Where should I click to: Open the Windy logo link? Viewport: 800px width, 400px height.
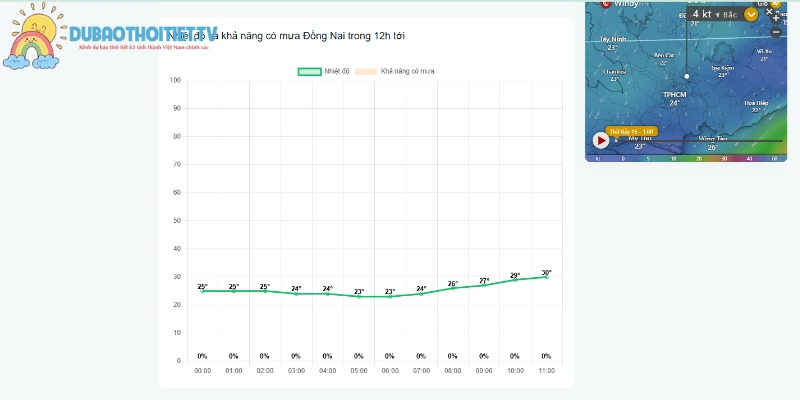[x=619, y=4]
